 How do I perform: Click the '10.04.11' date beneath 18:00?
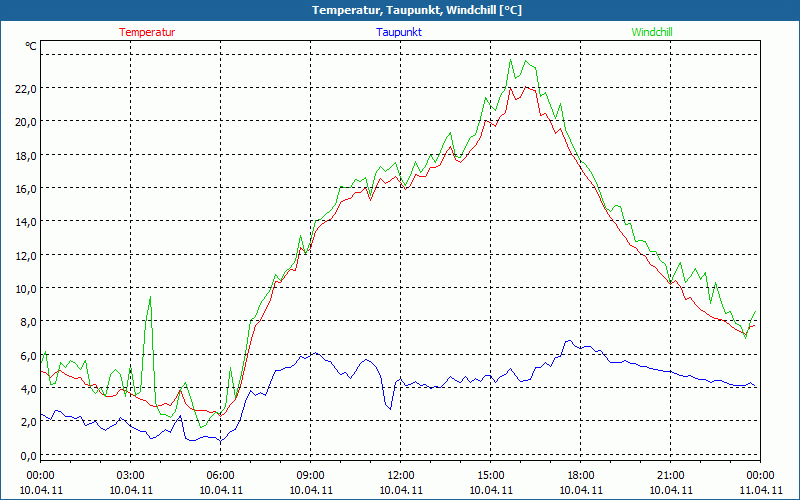(x=581, y=490)
